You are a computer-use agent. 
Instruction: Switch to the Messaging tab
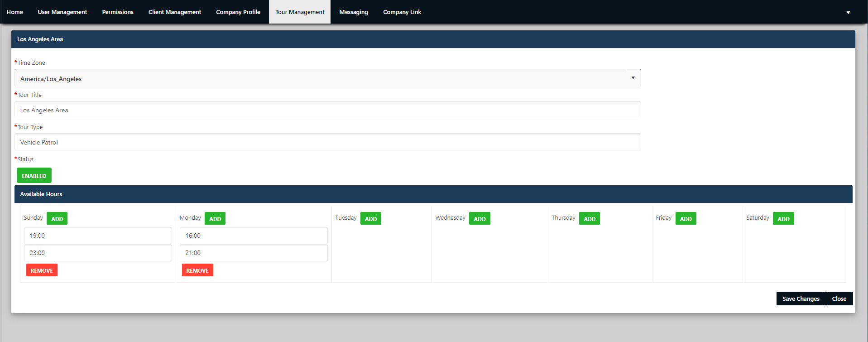pos(354,12)
